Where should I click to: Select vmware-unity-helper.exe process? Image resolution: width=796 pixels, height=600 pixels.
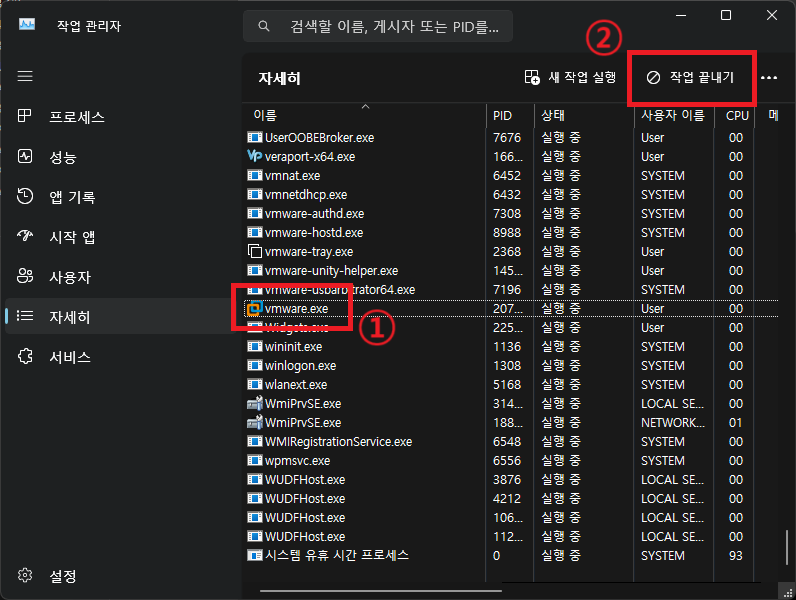[x=512, y=271]
